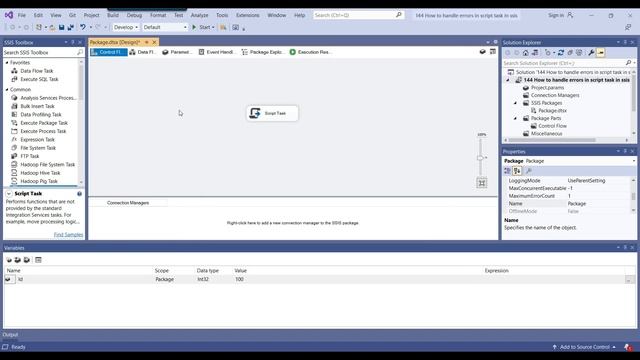This screenshot has height=360, width=640.
Task: Click magnifier icon in main Search box
Action: [399, 15]
